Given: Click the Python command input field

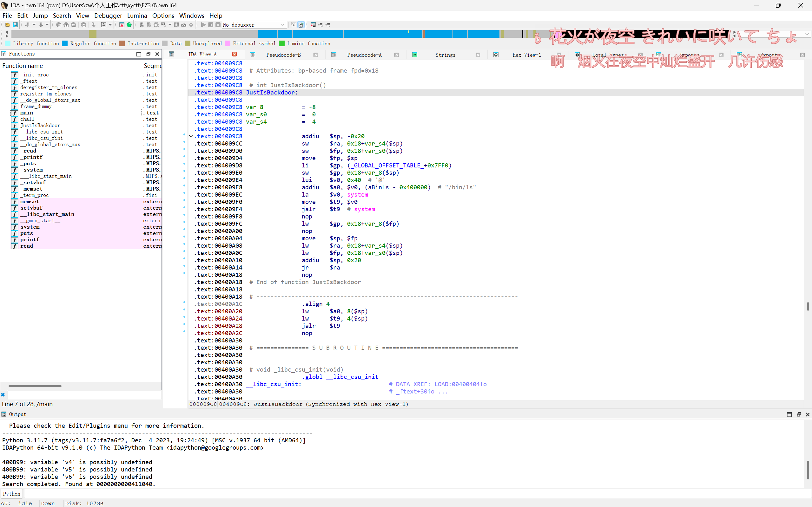Looking at the screenshot, I should click(403, 494).
